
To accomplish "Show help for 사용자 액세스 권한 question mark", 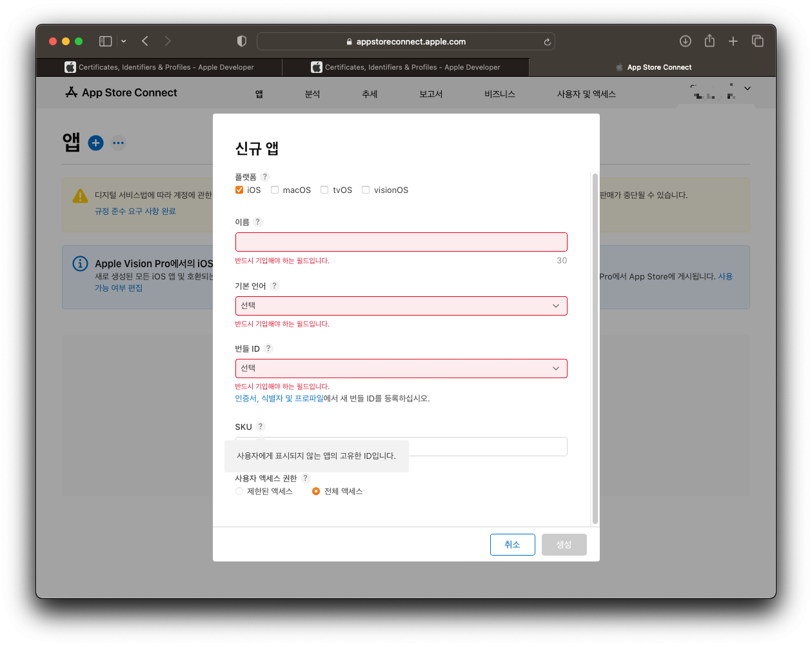I will tap(305, 478).
